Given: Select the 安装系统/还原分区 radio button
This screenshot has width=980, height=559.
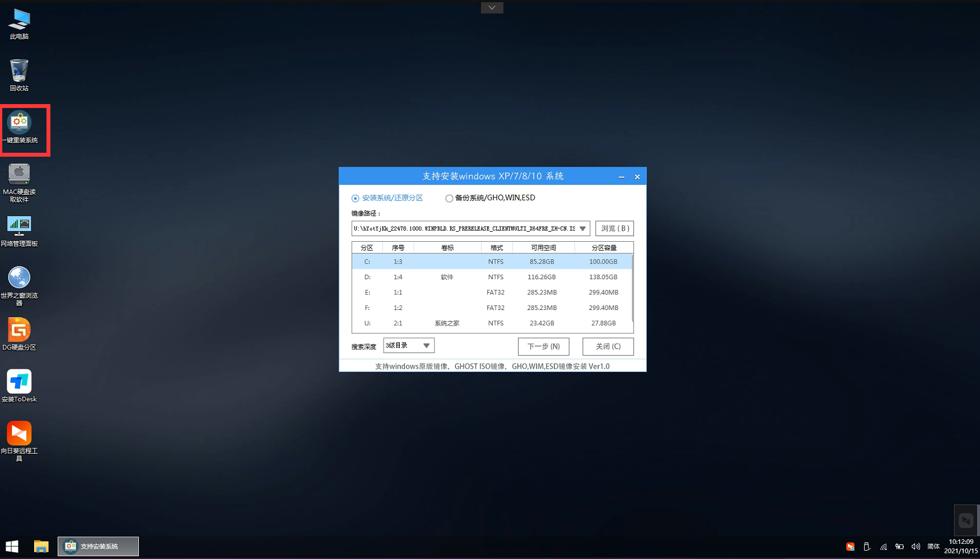Looking at the screenshot, I should [355, 198].
